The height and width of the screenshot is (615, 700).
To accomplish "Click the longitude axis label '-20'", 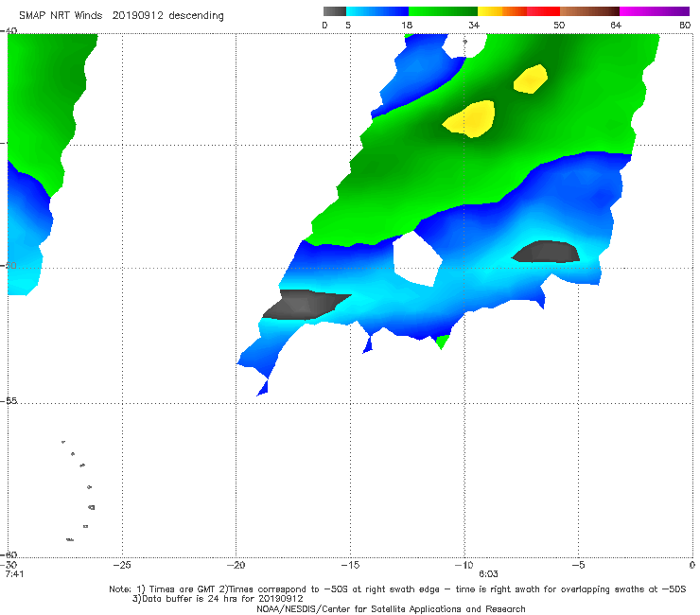I will (x=236, y=565).
